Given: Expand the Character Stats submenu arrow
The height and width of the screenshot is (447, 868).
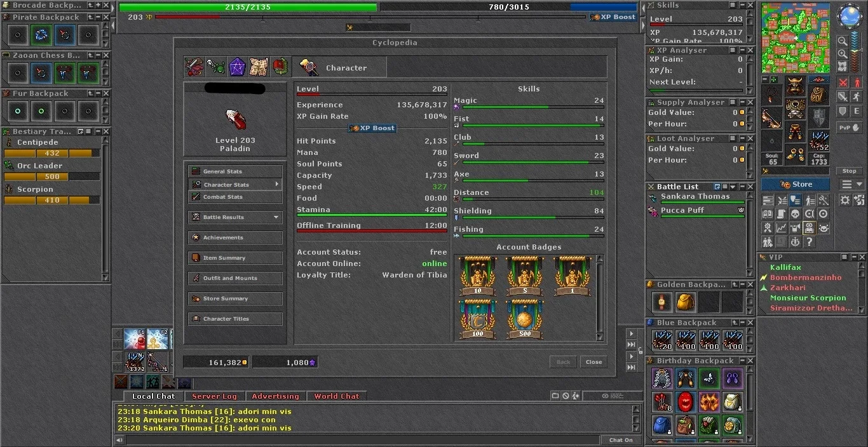Looking at the screenshot, I should click(x=276, y=184).
